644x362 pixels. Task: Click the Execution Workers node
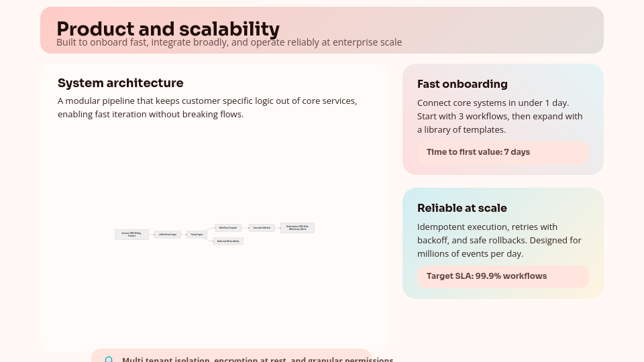262,228
